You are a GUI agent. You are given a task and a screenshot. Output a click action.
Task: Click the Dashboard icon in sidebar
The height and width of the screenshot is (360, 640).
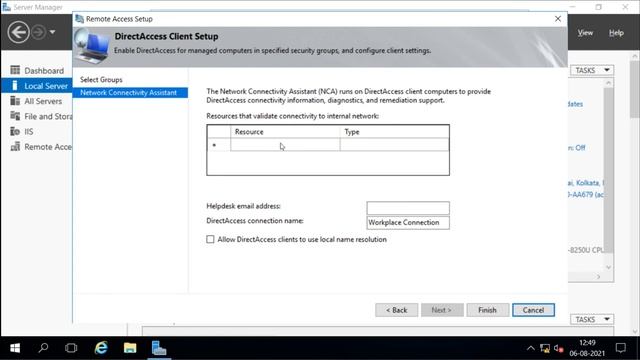[15, 70]
